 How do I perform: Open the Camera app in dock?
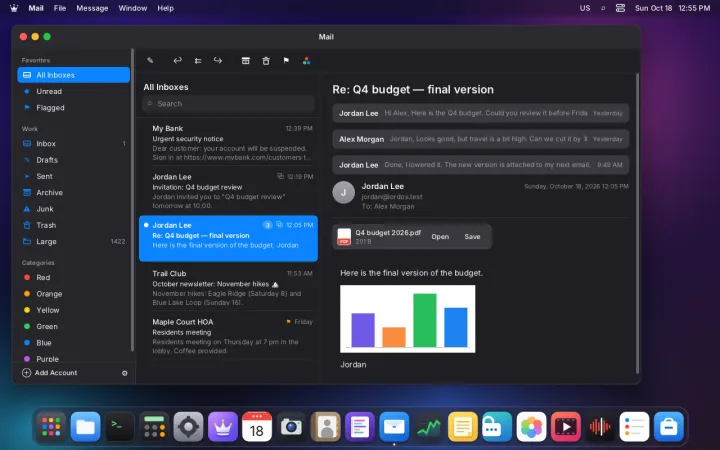click(291, 427)
